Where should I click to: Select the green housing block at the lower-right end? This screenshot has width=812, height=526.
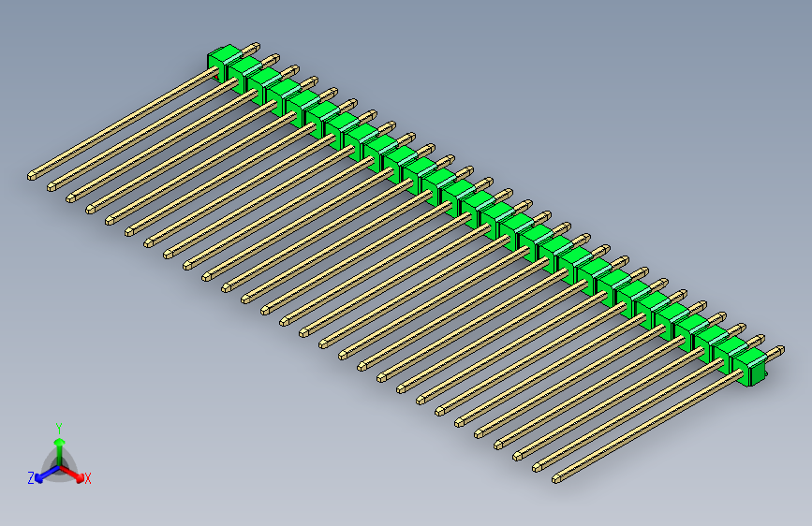(750, 366)
